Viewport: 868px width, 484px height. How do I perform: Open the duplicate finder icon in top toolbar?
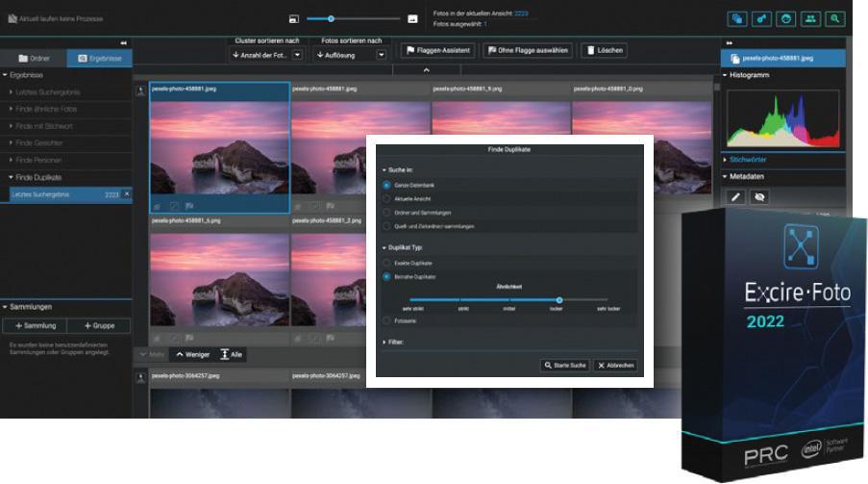(737, 19)
